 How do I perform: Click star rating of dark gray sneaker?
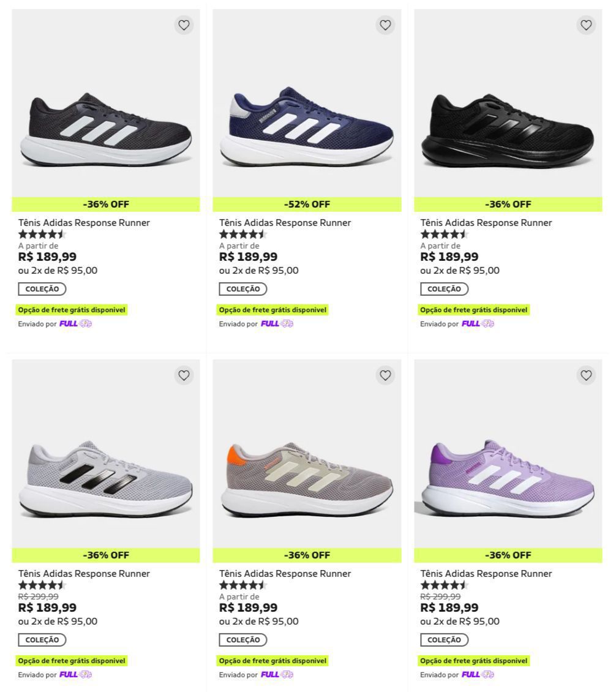(42, 235)
